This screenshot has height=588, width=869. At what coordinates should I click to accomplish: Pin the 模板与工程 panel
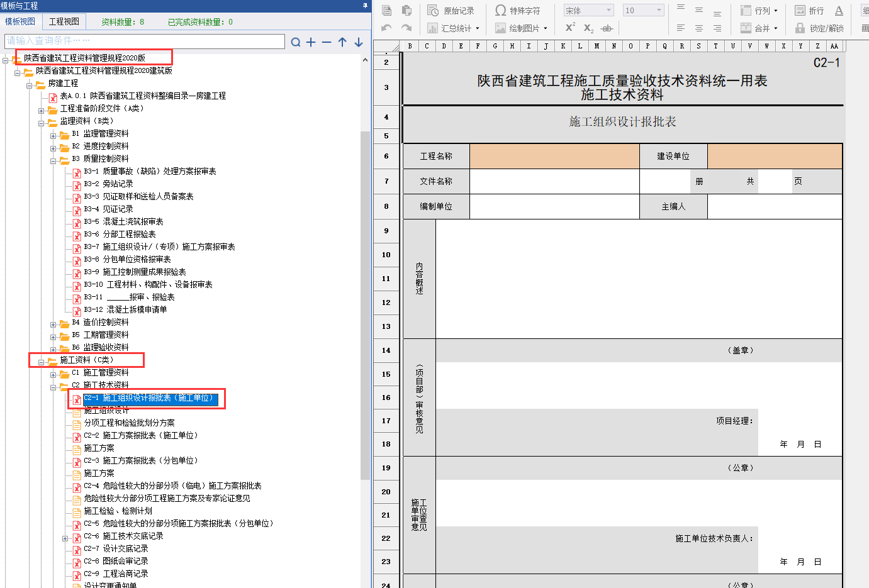tap(365, 5)
